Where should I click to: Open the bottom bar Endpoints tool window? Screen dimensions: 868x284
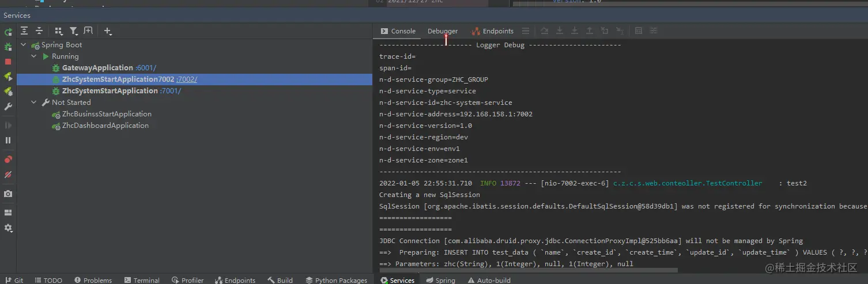point(235,280)
